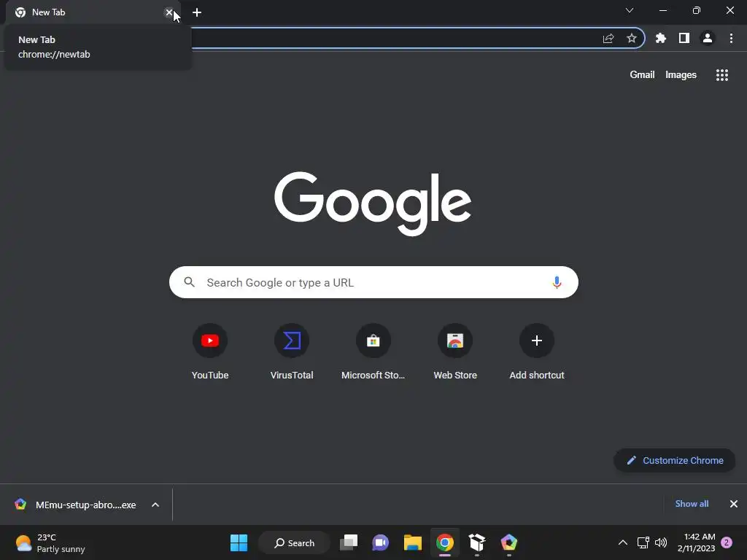Open downloaded MEmu-setup exe file
This screenshot has height=560, width=747.
[x=76, y=505]
